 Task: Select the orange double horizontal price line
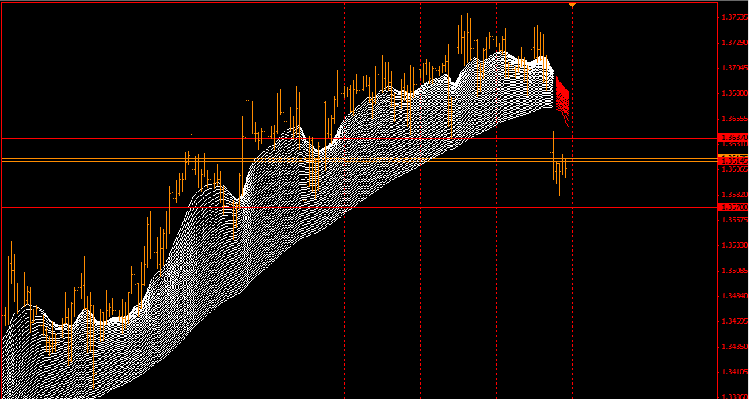click(x=360, y=160)
